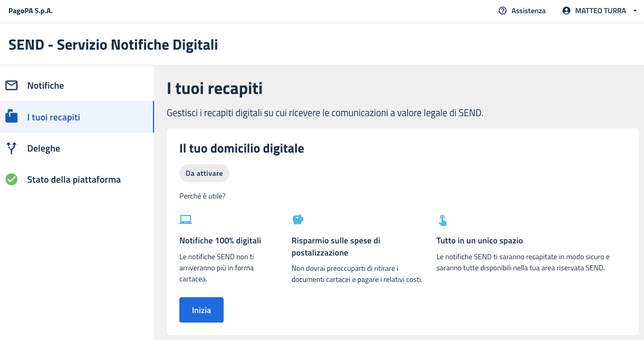Click the Il tuo domicilio digitale heading

click(x=242, y=149)
